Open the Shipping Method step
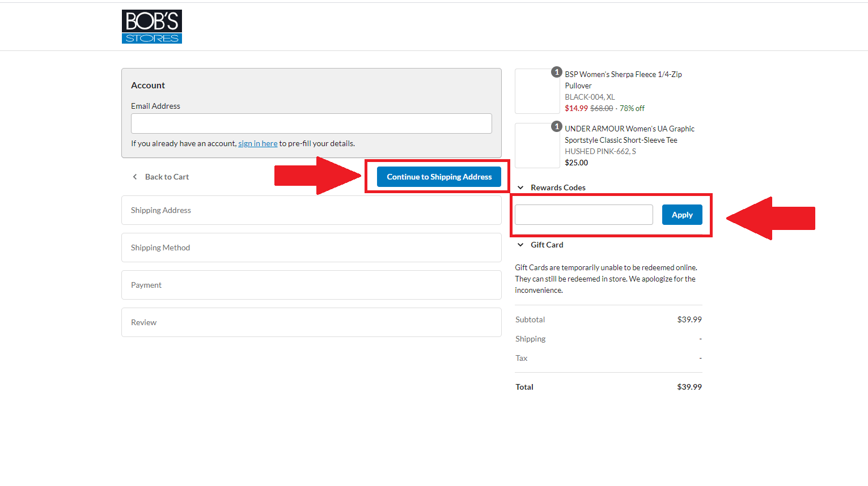 click(311, 248)
